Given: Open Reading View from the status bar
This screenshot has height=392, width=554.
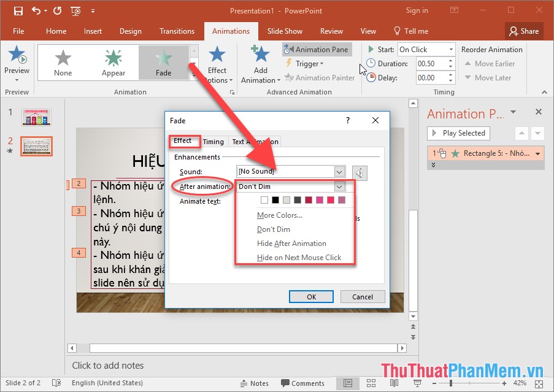Looking at the screenshot, I should (394, 383).
